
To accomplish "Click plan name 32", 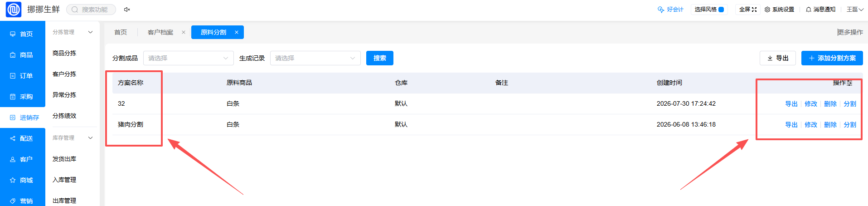I will point(121,103).
